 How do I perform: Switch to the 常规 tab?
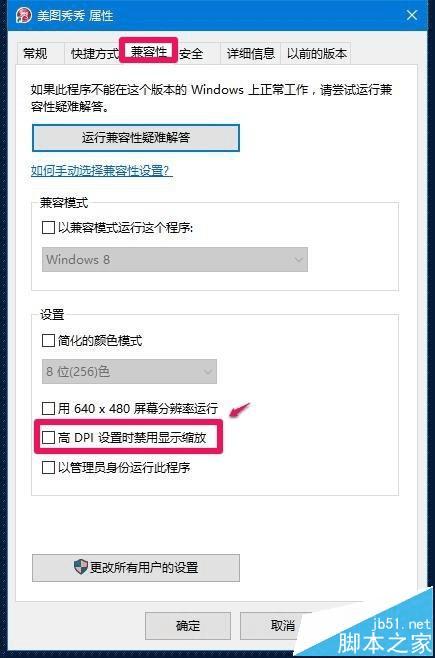coord(35,53)
